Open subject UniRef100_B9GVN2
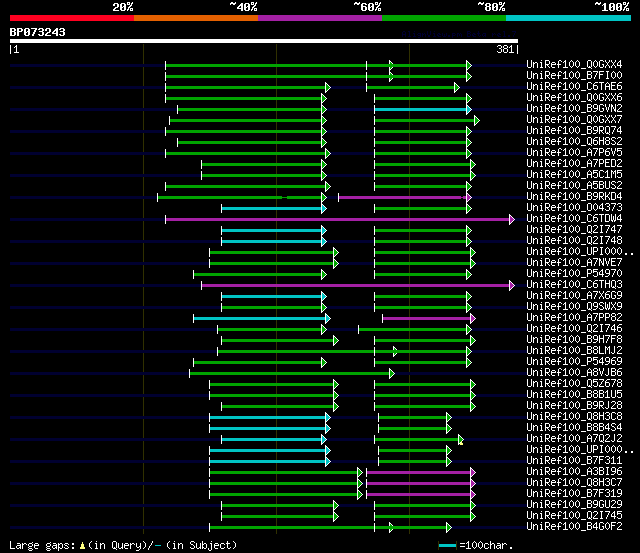Screen dimensions: 640x553 click(574, 108)
